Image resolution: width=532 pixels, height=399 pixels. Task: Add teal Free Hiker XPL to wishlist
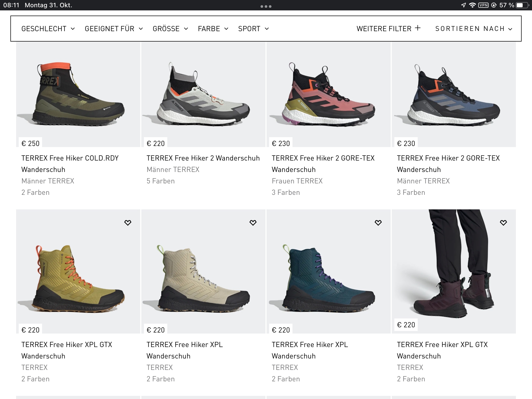click(x=378, y=223)
